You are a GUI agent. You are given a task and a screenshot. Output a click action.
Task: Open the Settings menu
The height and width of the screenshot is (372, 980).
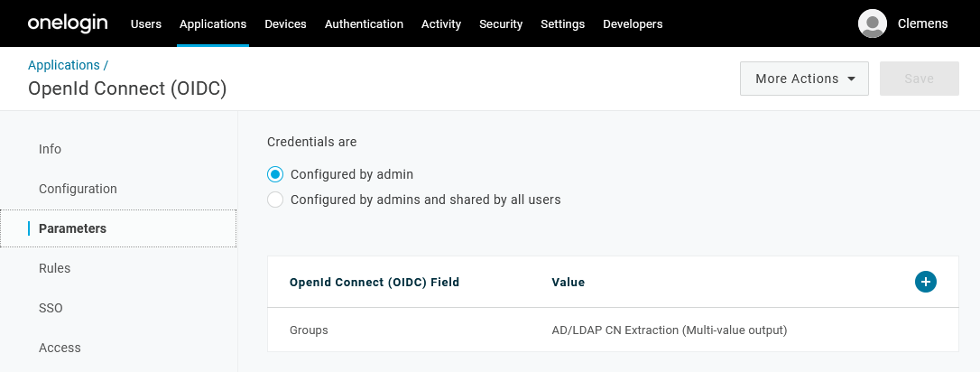[x=562, y=24]
